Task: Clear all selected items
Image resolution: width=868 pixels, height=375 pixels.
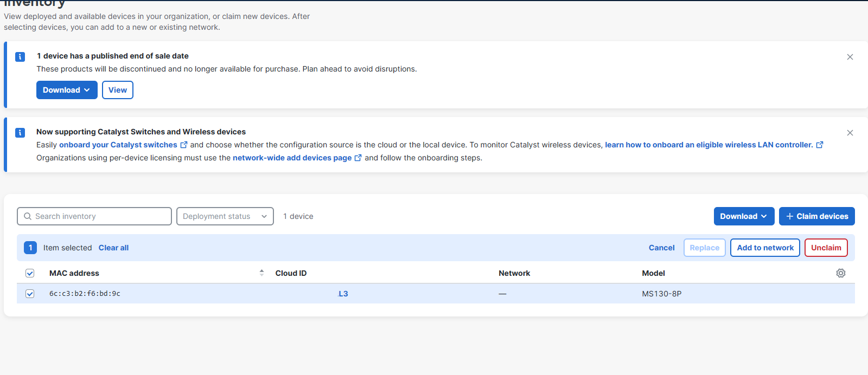Action: point(113,248)
